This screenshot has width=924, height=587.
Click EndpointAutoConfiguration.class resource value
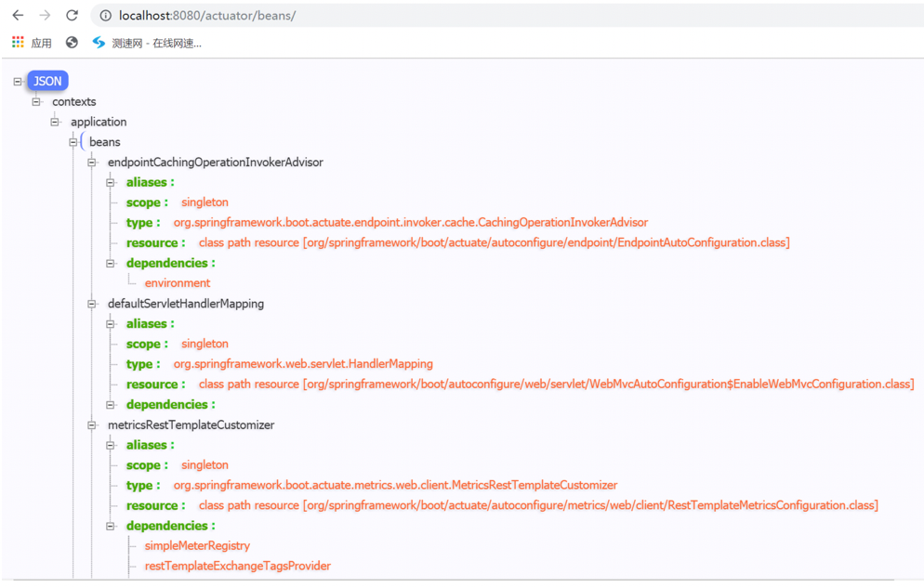tap(494, 242)
